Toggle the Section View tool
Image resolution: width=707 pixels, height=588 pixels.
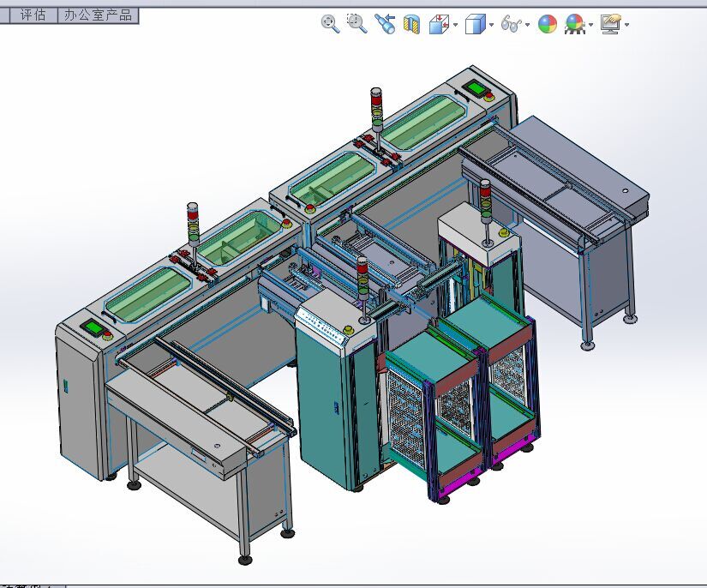pyautogui.click(x=411, y=24)
